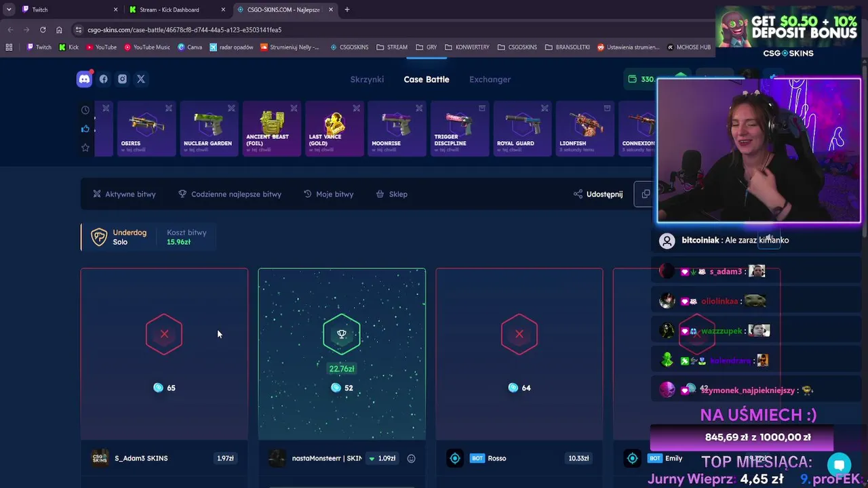Image resolution: width=868 pixels, height=488 pixels.
Task: Open the Lionfish skin drop card
Action: (585, 129)
